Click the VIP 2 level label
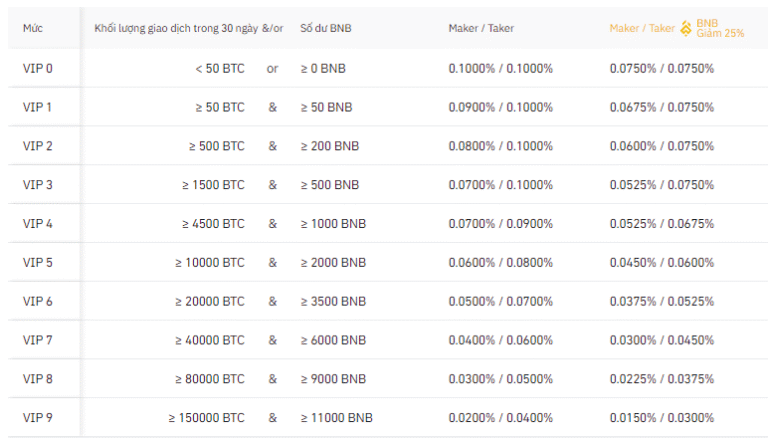The image size is (768, 438). pos(38,146)
